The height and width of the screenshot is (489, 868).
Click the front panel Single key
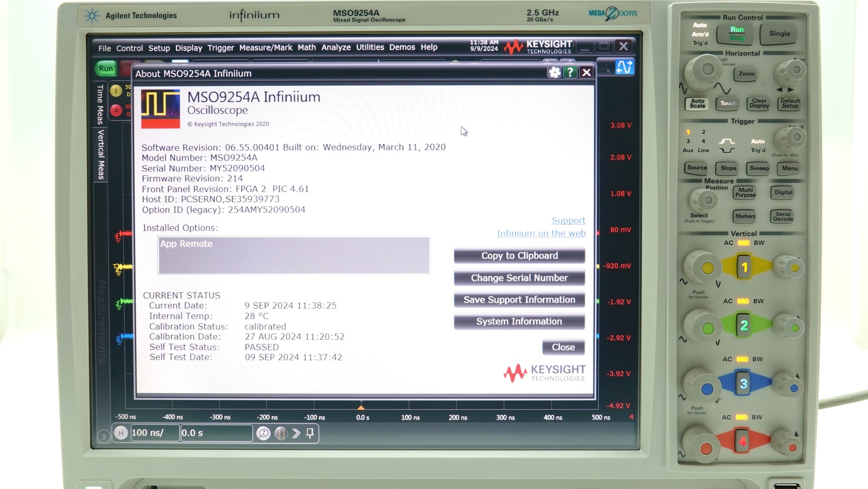(x=780, y=34)
